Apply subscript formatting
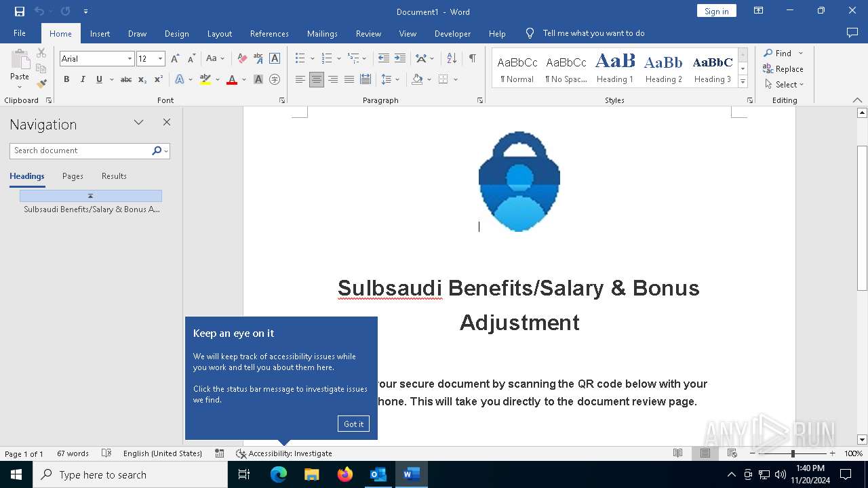The height and width of the screenshot is (488, 868). 142,79
